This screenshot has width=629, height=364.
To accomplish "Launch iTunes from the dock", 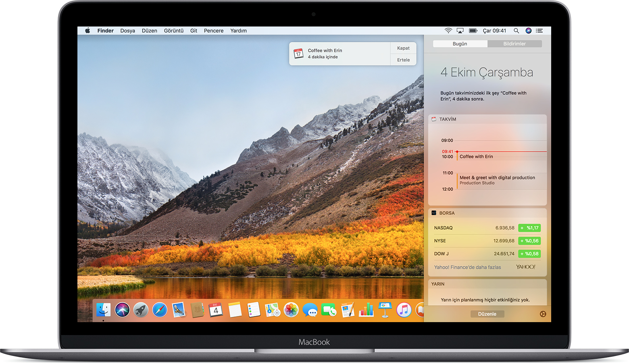I will [404, 310].
